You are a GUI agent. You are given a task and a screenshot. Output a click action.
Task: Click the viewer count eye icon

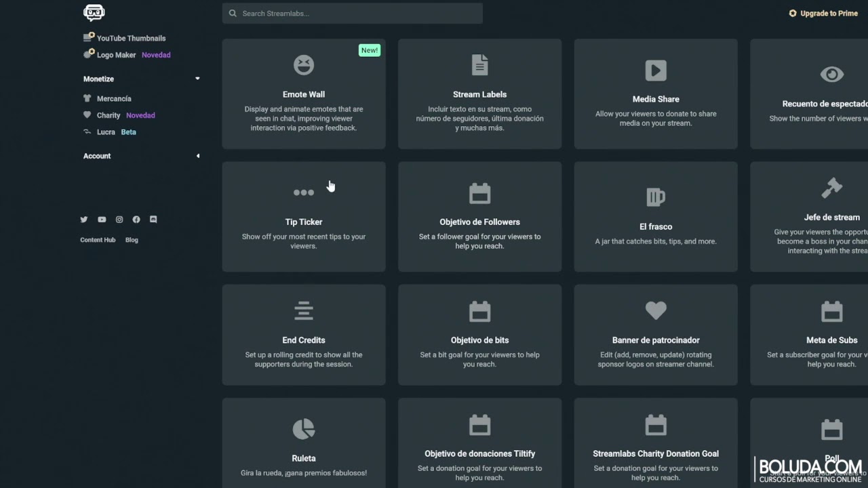[x=832, y=75]
